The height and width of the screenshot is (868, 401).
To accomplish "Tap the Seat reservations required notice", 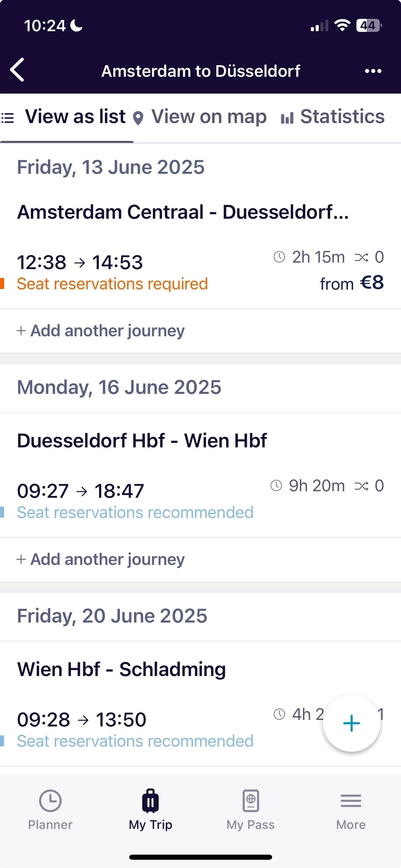I will point(112,284).
